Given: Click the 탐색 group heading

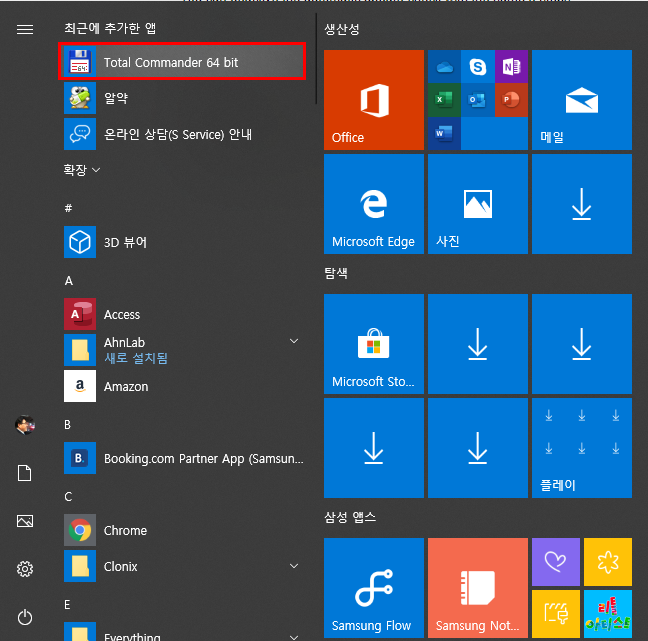Looking at the screenshot, I should coord(336,273).
